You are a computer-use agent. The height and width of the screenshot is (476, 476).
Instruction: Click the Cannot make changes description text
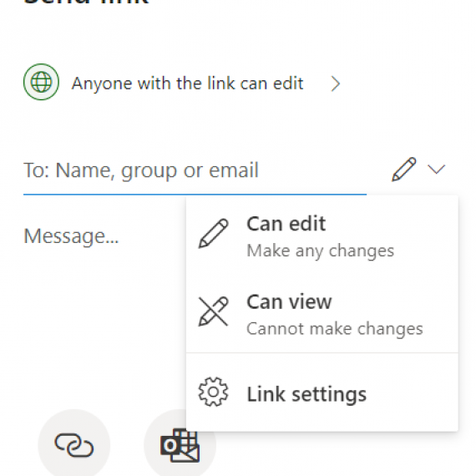pos(335,329)
